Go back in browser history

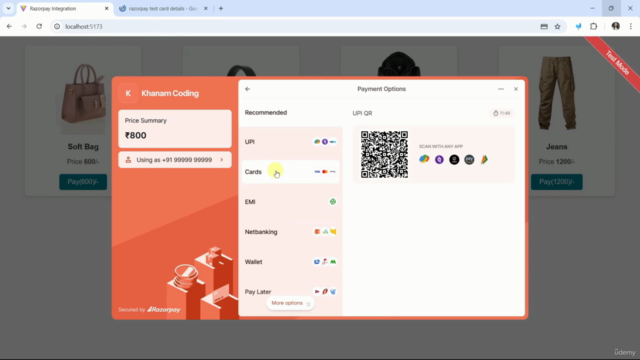coord(9,27)
